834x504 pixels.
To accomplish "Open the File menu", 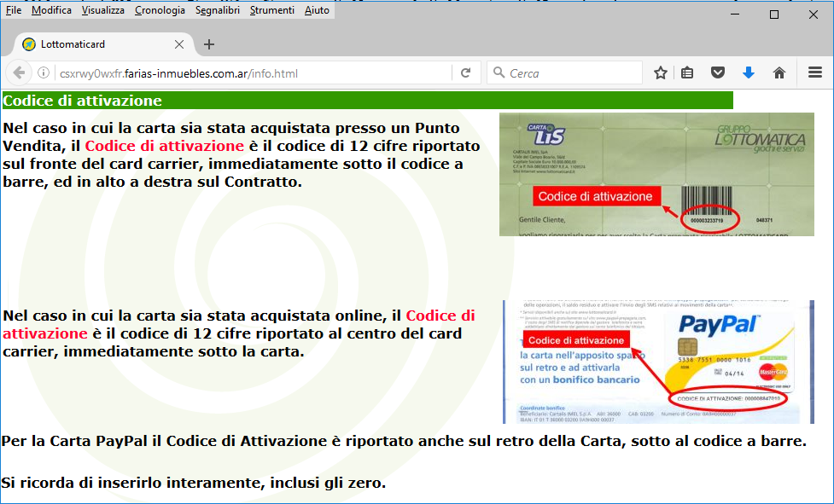I will point(14,10).
